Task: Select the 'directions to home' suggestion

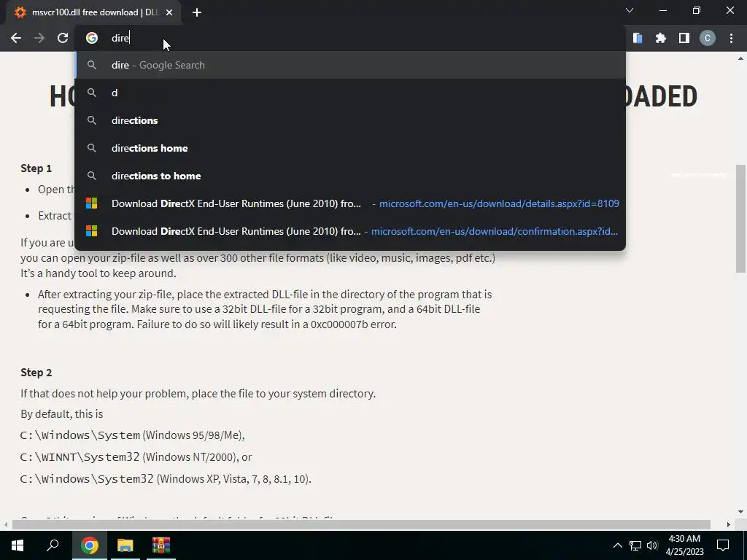Action: [x=350, y=176]
